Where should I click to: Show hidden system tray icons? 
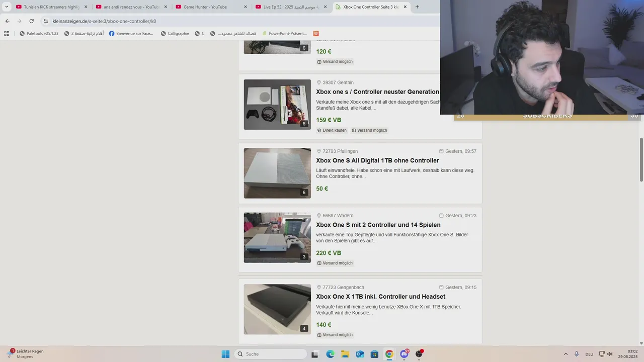tap(566, 354)
